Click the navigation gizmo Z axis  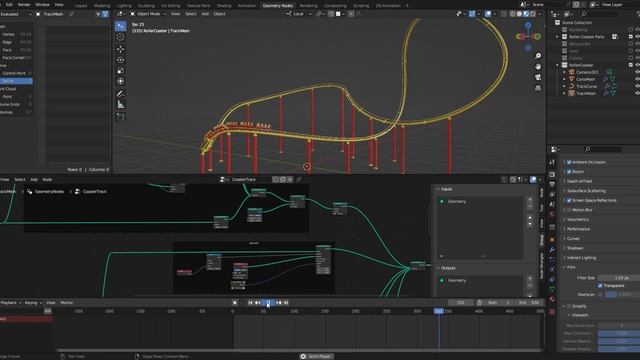point(528,25)
